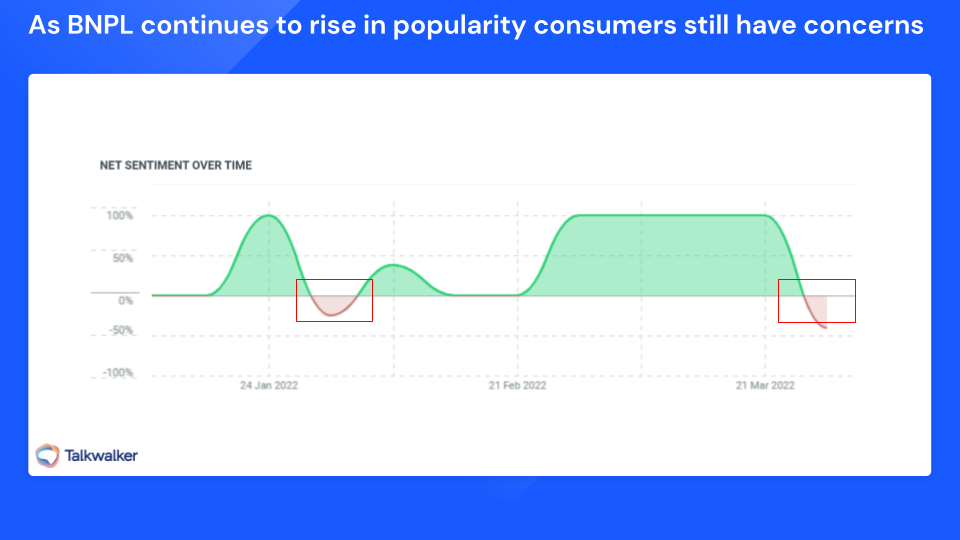Click the Talkwalker brand name text
The height and width of the screenshot is (540, 960).
point(101,455)
